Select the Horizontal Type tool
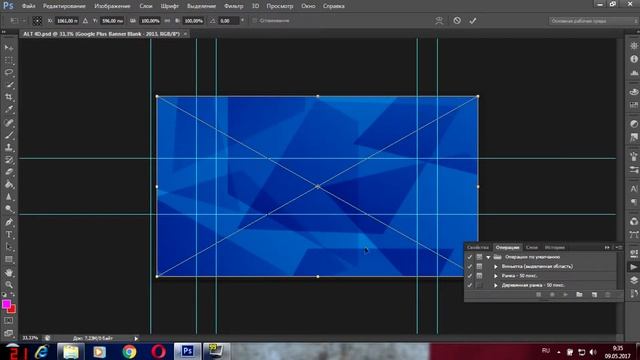The width and height of the screenshot is (640, 360). (x=9, y=235)
